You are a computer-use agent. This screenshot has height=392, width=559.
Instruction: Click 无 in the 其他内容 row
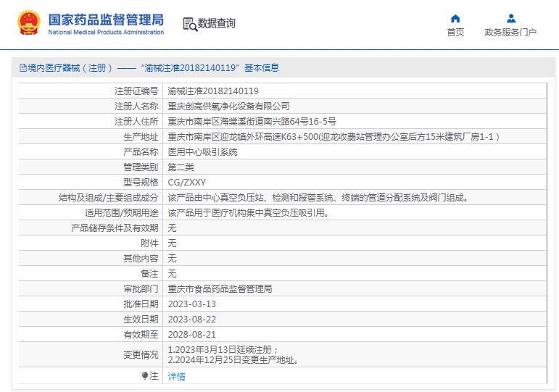coord(172,259)
